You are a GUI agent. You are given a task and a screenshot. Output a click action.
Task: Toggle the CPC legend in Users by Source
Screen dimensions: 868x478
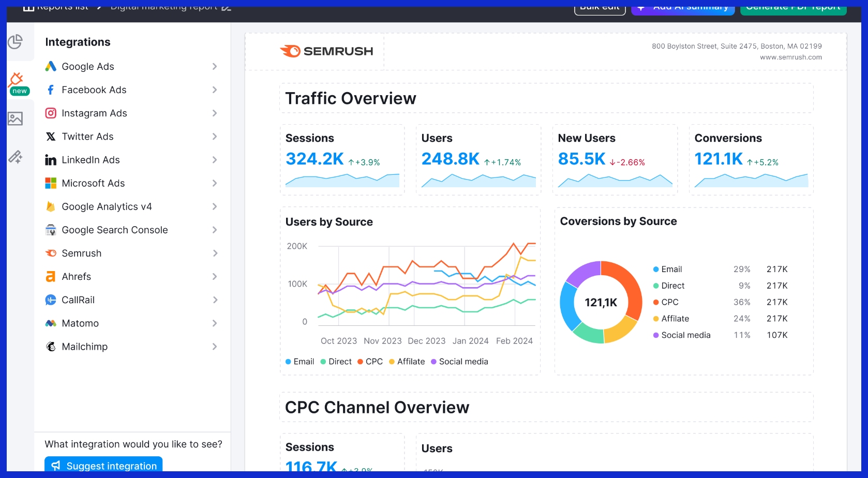pos(370,362)
